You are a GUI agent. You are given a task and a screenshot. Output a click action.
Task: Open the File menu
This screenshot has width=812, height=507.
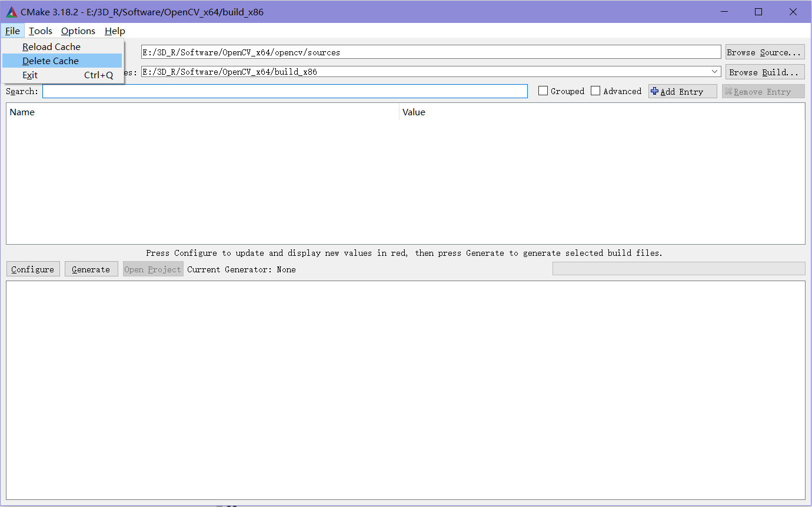pyautogui.click(x=12, y=31)
